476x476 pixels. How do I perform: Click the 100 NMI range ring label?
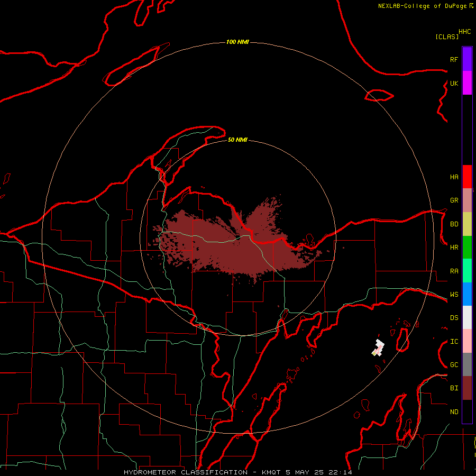pyautogui.click(x=237, y=42)
